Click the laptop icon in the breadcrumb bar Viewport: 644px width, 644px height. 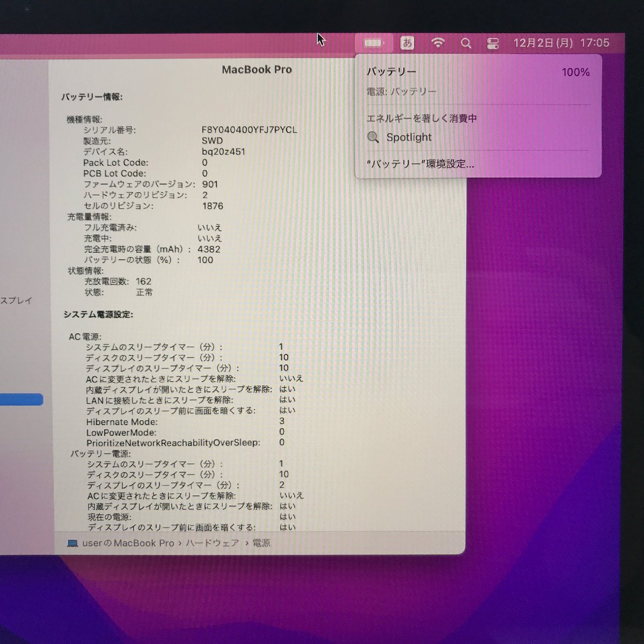tap(73, 543)
